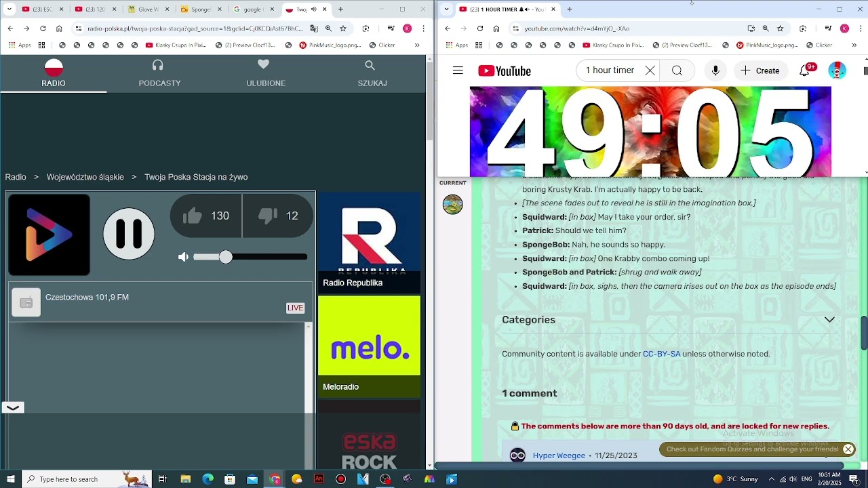
Task: Dislike the station with the thumbs-down button
Action: 278,216
